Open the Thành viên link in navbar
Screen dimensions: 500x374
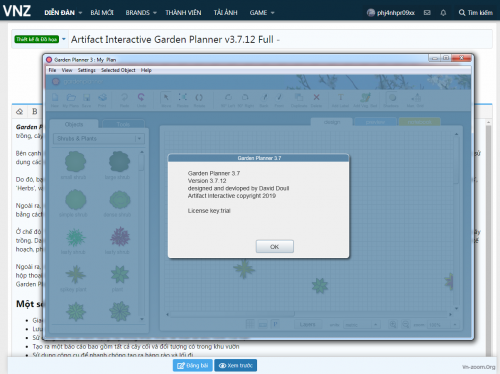click(183, 13)
